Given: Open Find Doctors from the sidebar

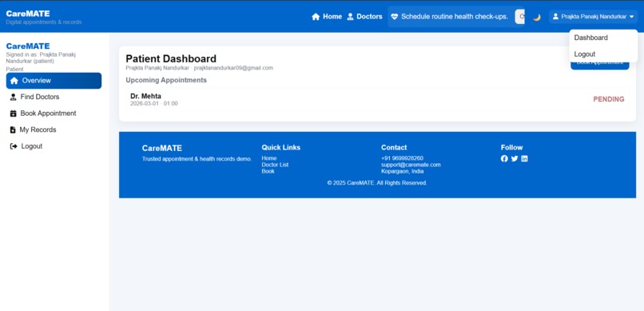Looking at the screenshot, I should 54,97.
